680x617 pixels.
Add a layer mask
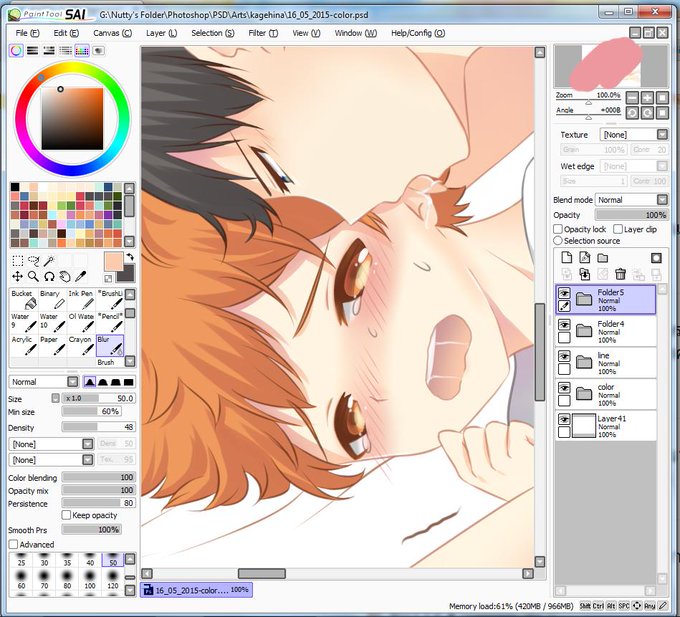tap(656, 258)
